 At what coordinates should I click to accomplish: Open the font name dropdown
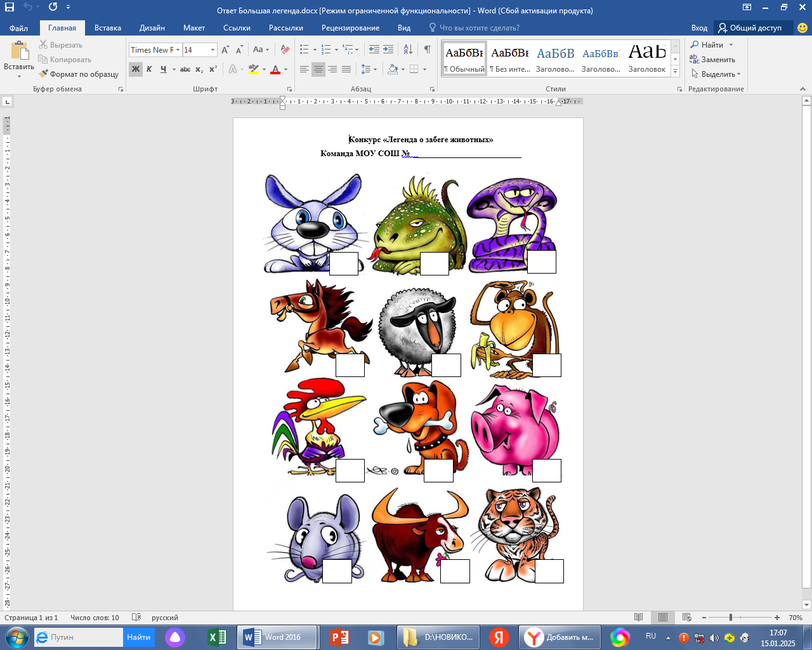pos(178,50)
